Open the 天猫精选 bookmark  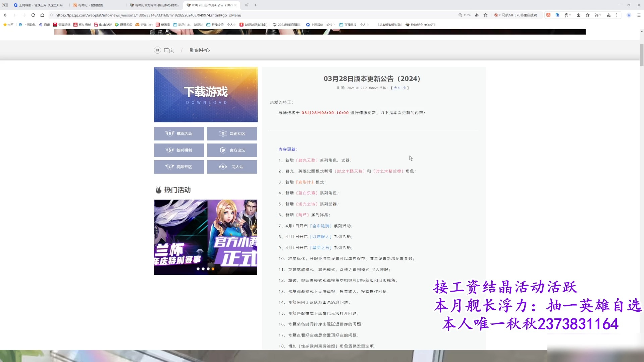point(62,25)
